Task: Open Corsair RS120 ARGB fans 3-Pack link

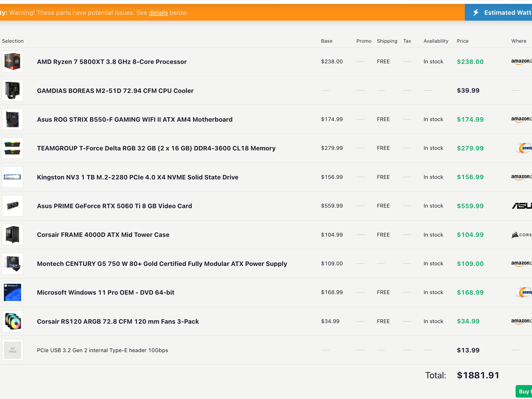Action: 118,322
